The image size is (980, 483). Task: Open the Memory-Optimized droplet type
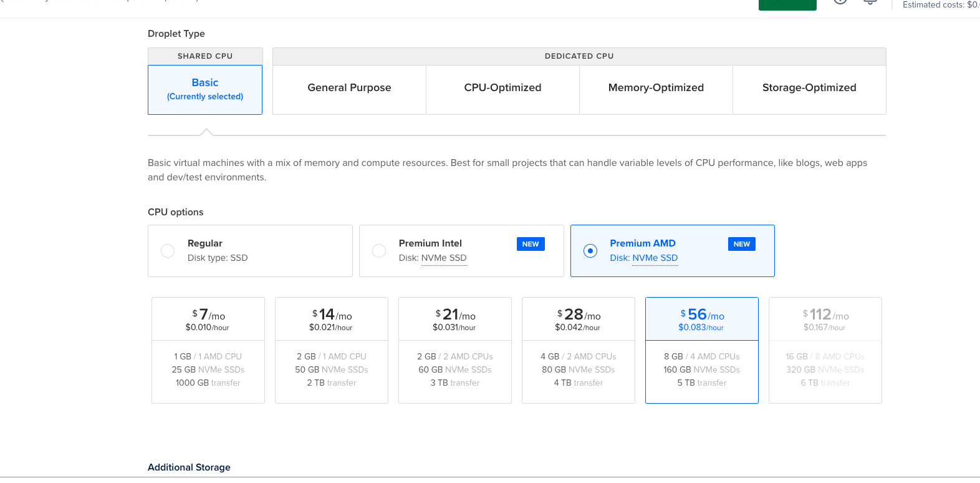pyautogui.click(x=656, y=90)
